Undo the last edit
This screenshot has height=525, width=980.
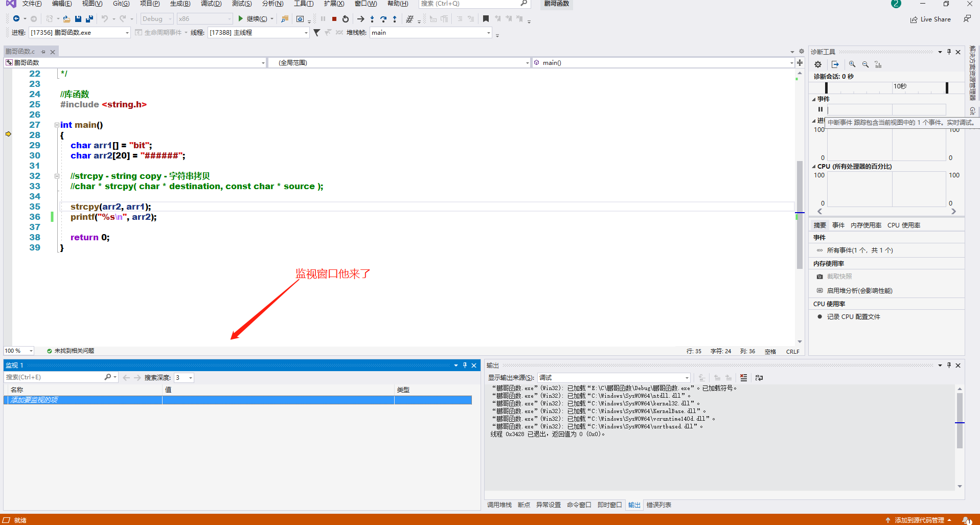(x=105, y=19)
